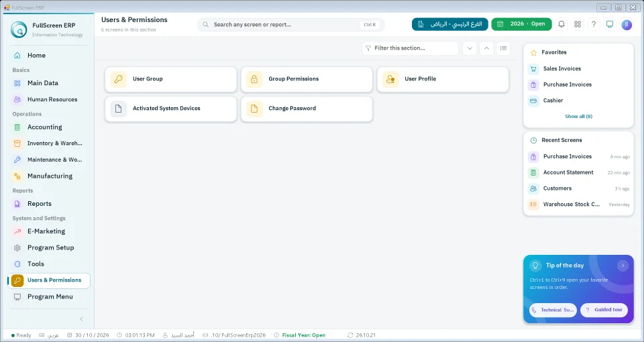Click the FullScreen ERP logo icon
The width and height of the screenshot is (644, 342).
19,30
